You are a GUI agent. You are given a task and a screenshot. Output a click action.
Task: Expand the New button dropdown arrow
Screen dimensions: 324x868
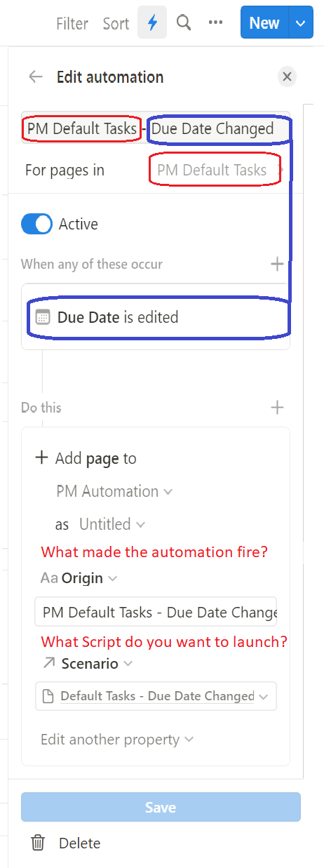click(x=299, y=23)
